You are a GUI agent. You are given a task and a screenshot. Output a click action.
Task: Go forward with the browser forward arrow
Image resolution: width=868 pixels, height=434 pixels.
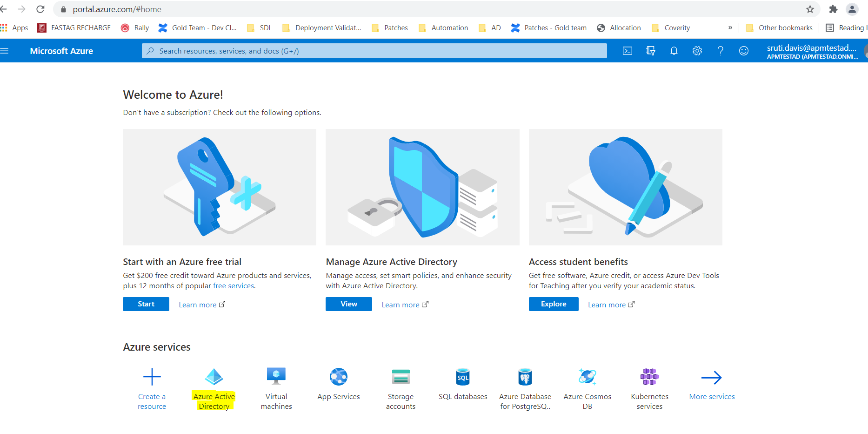(x=22, y=9)
